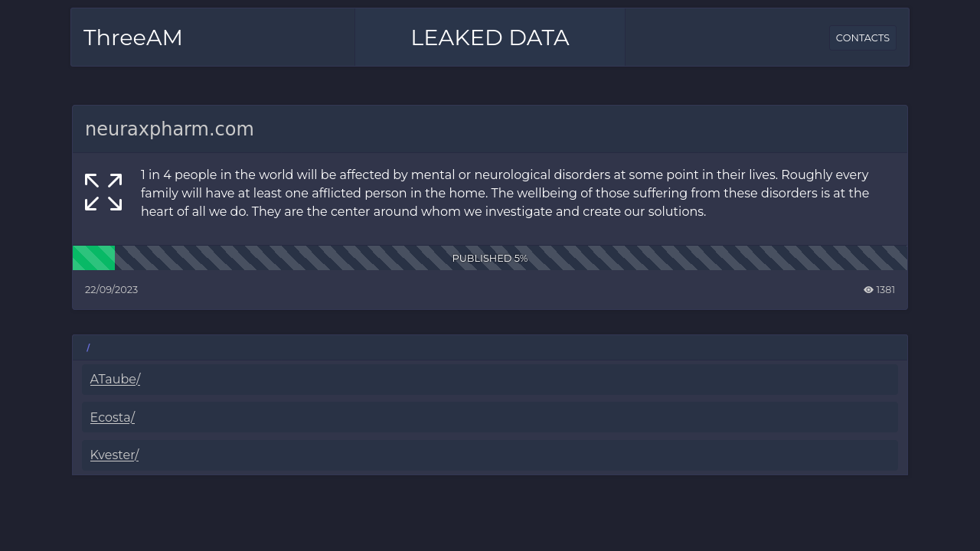Image resolution: width=980 pixels, height=551 pixels.
Task: Open the Ecosta/ folder
Action: (113, 417)
